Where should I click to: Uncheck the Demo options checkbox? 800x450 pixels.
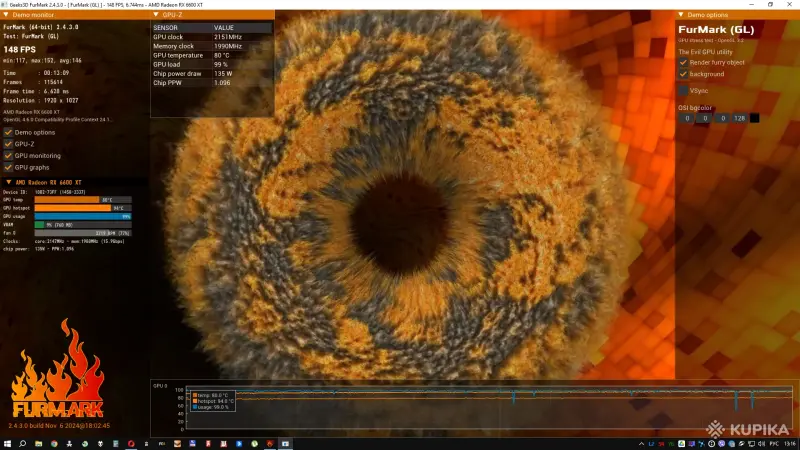coord(8,132)
